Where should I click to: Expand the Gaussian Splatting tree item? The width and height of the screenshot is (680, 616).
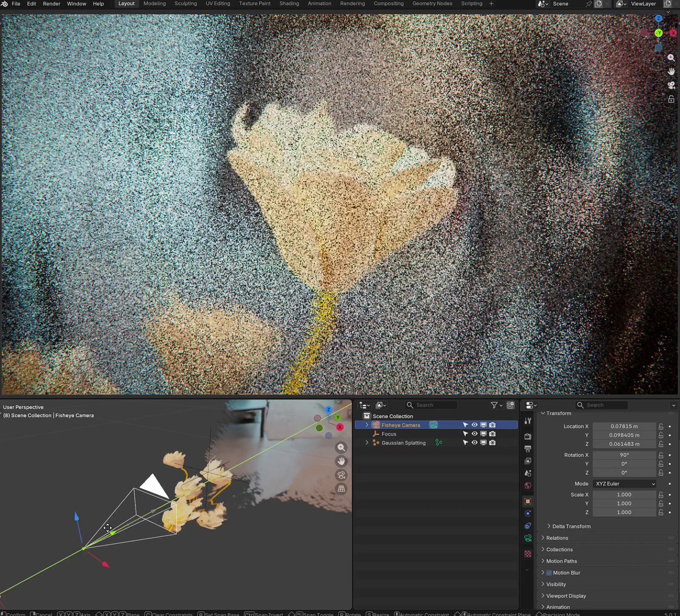367,443
